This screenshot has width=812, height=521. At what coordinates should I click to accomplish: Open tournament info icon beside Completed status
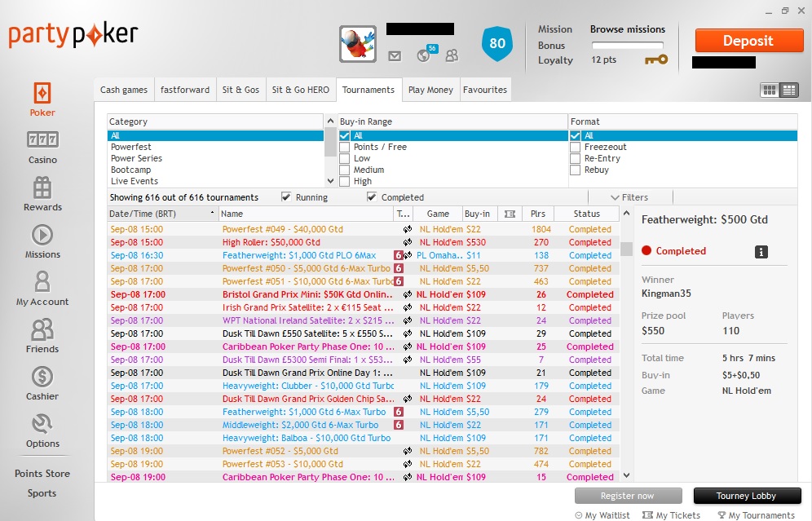click(x=761, y=252)
